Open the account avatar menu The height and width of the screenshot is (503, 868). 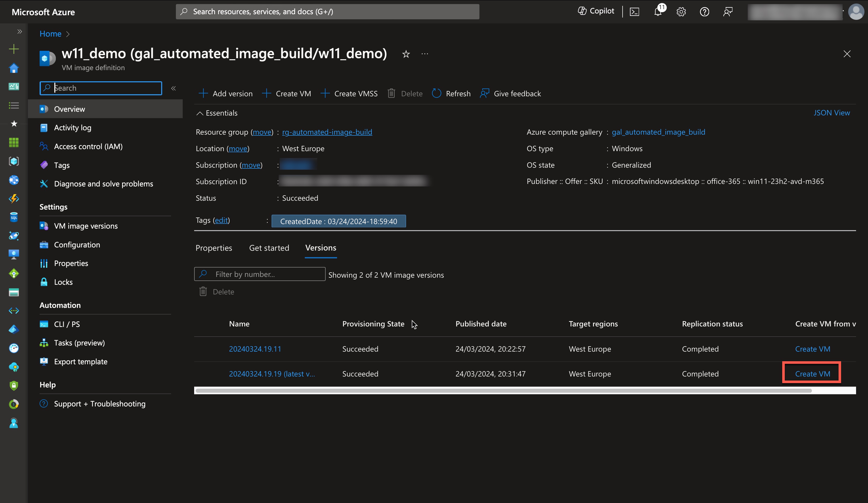(x=856, y=12)
